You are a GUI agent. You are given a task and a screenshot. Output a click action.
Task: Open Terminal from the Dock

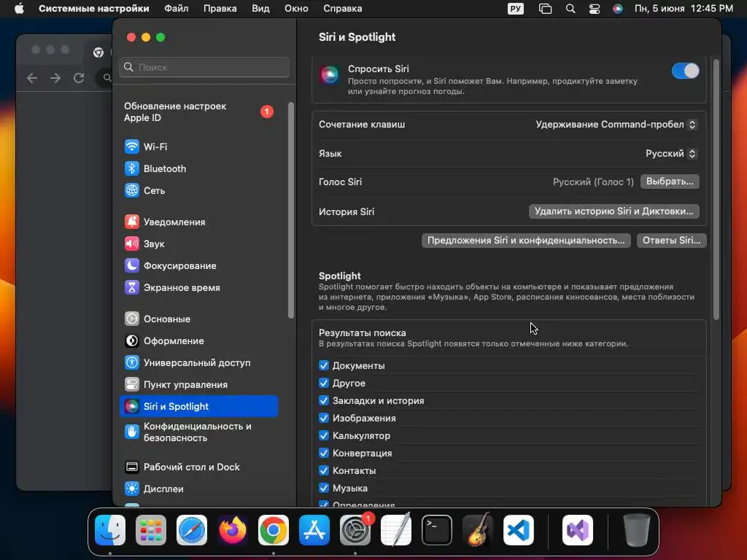[437, 530]
